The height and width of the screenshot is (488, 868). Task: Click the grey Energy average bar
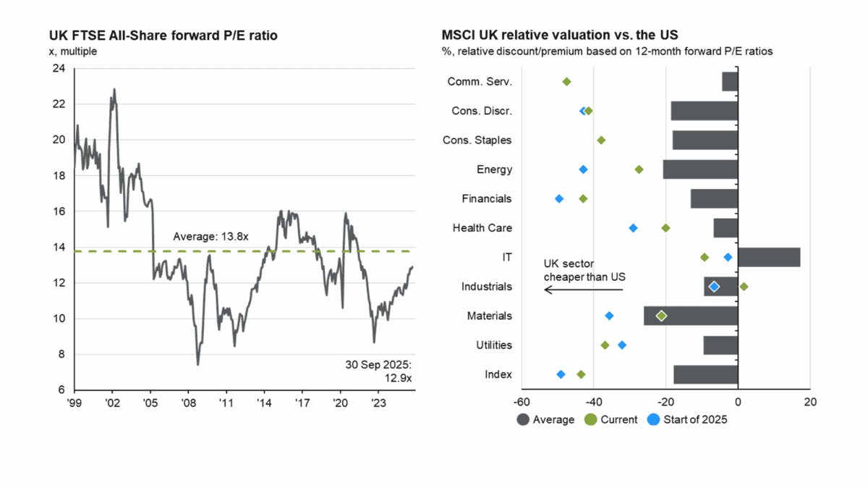point(700,169)
